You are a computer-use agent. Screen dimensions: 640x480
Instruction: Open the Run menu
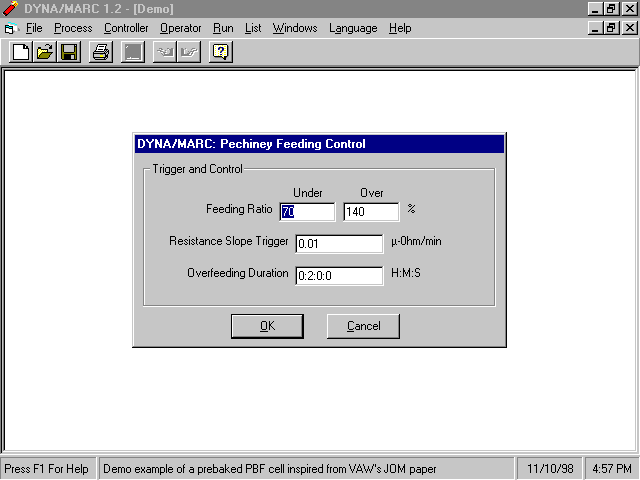(223, 28)
